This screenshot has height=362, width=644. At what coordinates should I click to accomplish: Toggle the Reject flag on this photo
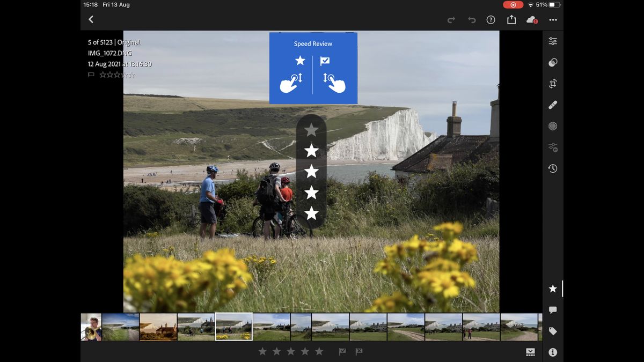click(358, 351)
